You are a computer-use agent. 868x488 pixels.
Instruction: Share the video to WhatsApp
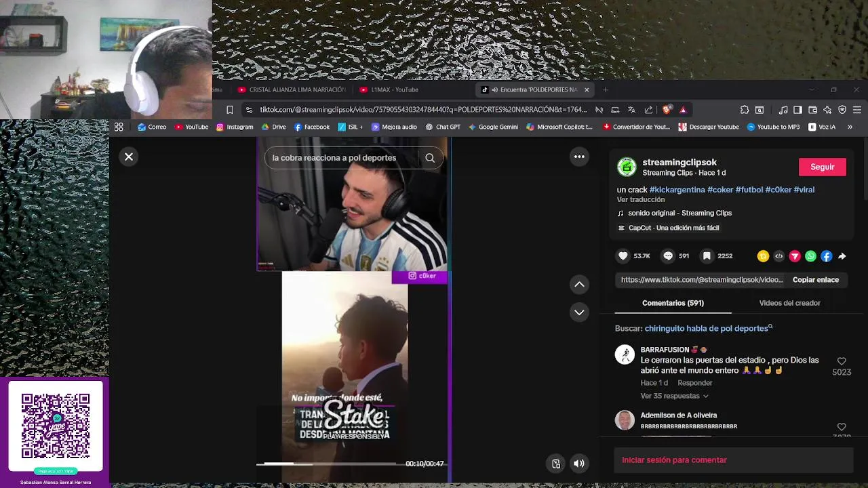coord(810,256)
